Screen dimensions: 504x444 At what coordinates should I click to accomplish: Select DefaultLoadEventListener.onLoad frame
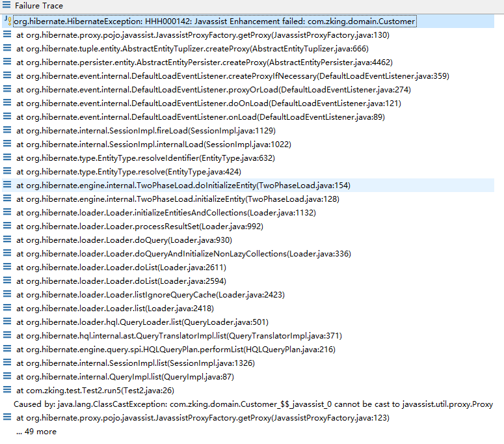200,117
